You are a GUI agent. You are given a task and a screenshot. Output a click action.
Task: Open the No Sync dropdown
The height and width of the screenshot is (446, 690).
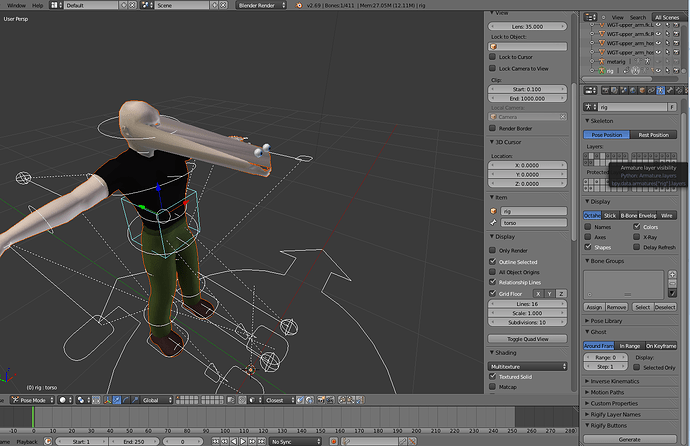pos(295,441)
